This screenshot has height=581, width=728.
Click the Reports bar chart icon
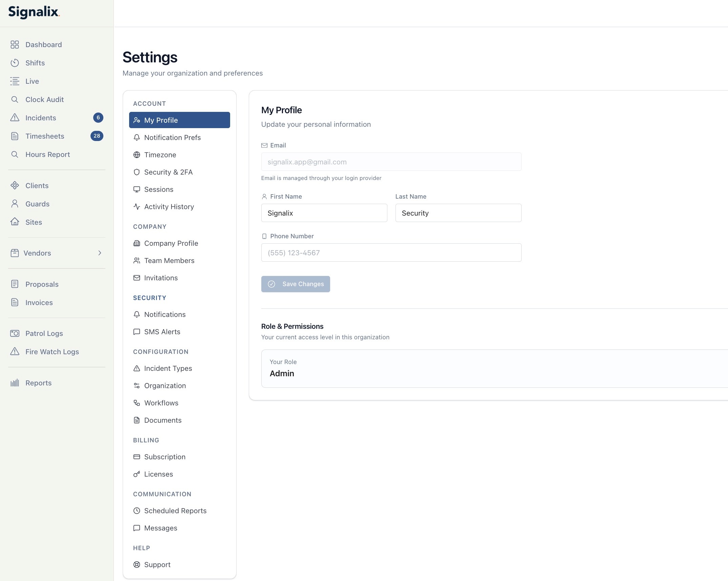pyautogui.click(x=15, y=383)
